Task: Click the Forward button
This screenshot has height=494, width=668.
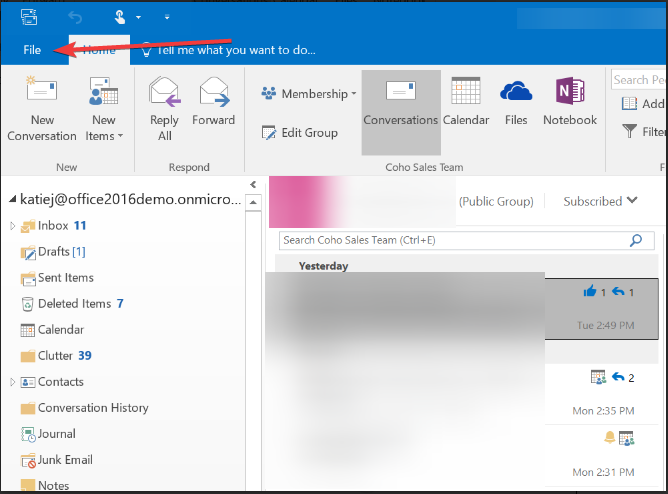Action: click(213, 102)
